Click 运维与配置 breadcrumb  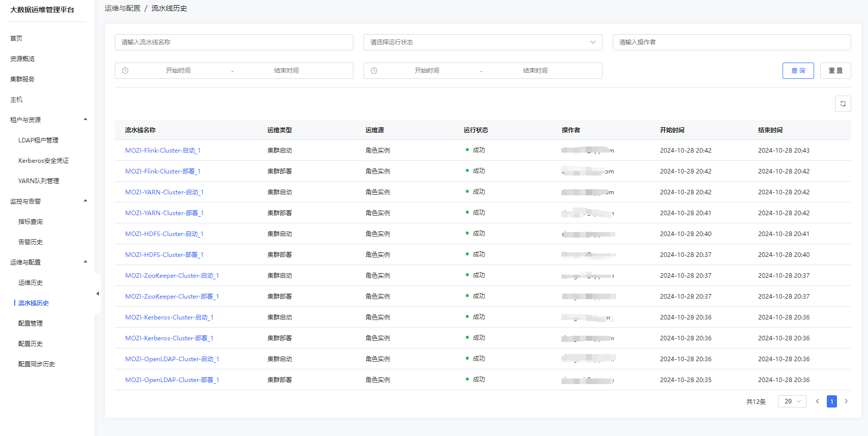123,8
